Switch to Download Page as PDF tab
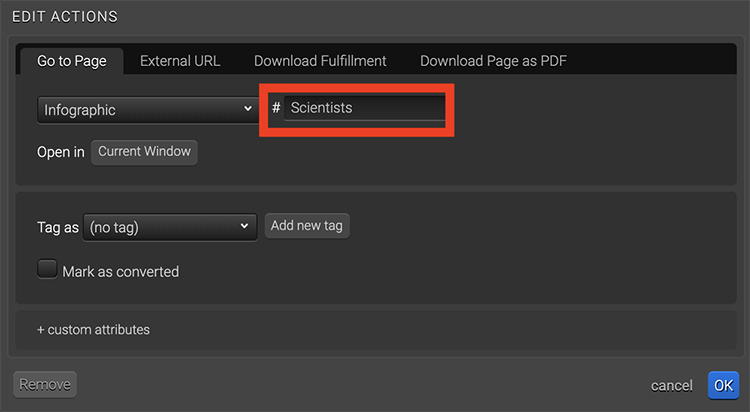Image resolution: width=750 pixels, height=412 pixels. point(494,61)
